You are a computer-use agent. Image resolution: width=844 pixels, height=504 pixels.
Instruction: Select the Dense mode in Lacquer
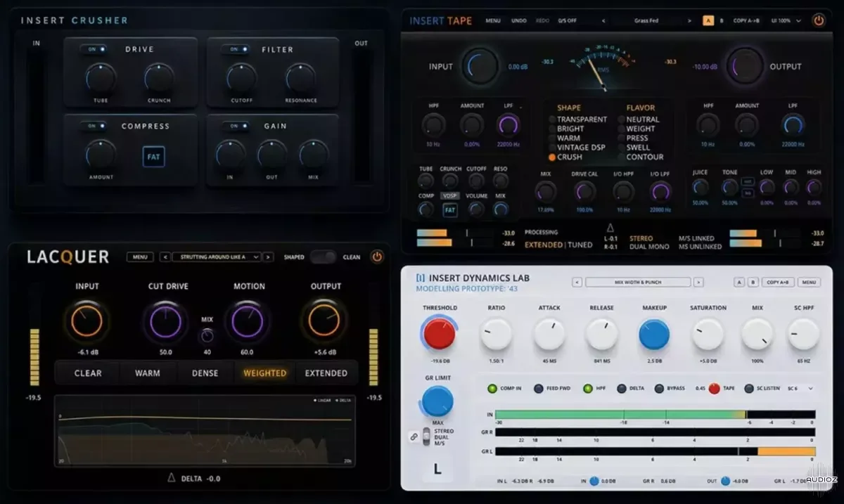(205, 373)
